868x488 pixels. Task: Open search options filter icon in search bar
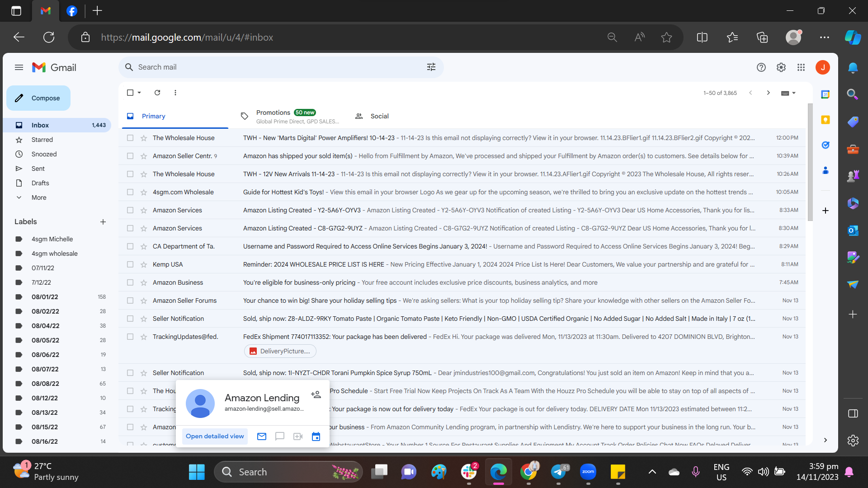[431, 67]
